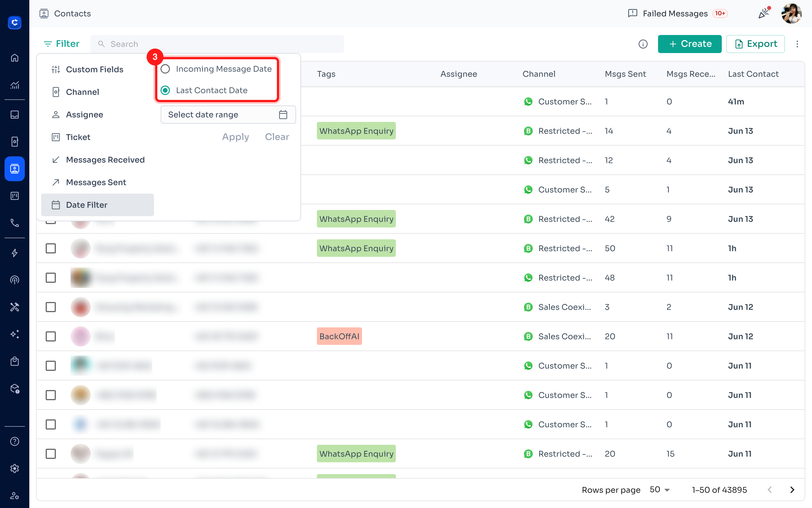
Task: Click the Assignee column header
Action: coord(459,74)
